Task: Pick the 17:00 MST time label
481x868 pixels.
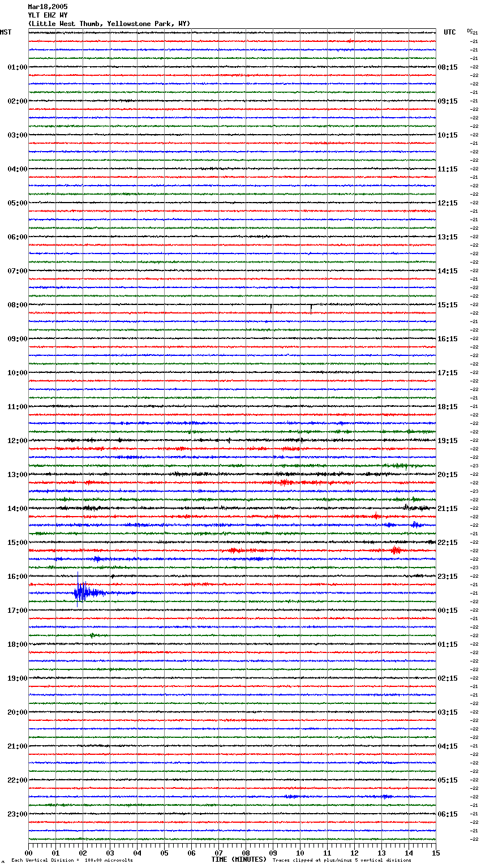Action: tap(18, 611)
